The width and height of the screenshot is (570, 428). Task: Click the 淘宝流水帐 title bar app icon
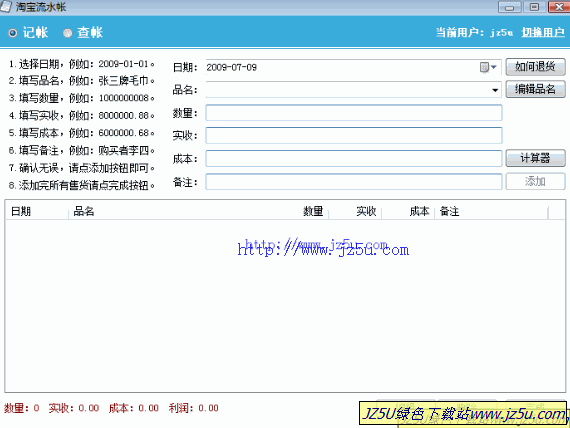[6, 7]
